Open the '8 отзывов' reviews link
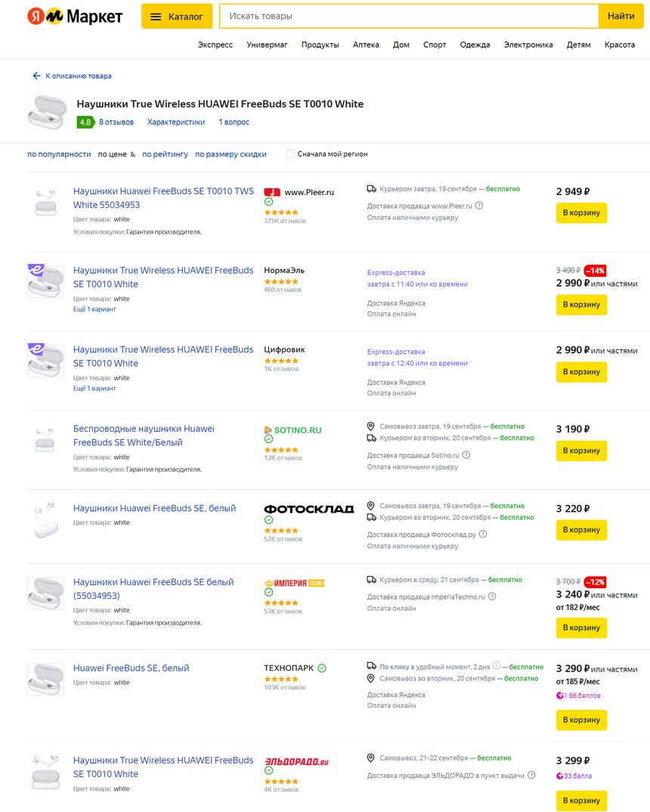650x812 pixels. pyautogui.click(x=116, y=122)
